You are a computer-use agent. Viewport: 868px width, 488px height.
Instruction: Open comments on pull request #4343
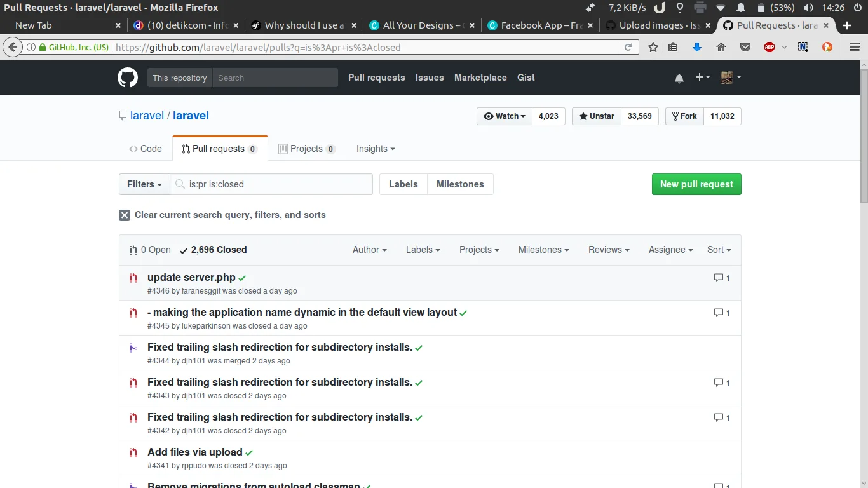point(722,383)
